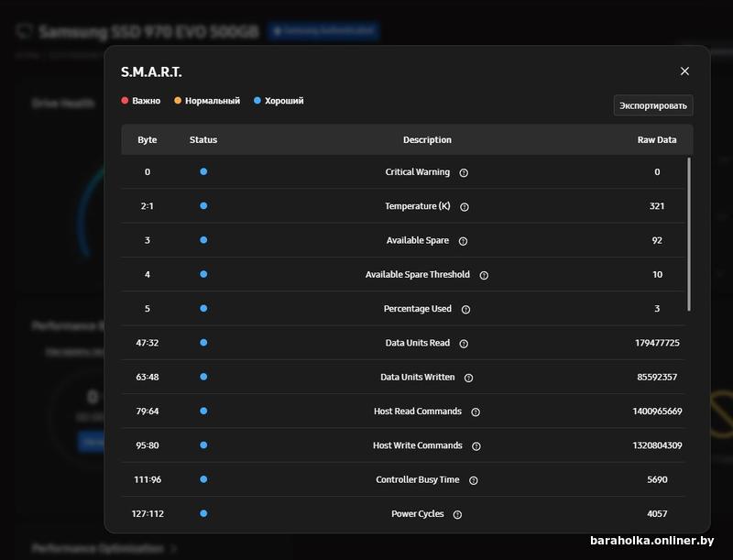The height and width of the screenshot is (560, 733).
Task: Select the Host Read Commands text
Action: click(418, 411)
